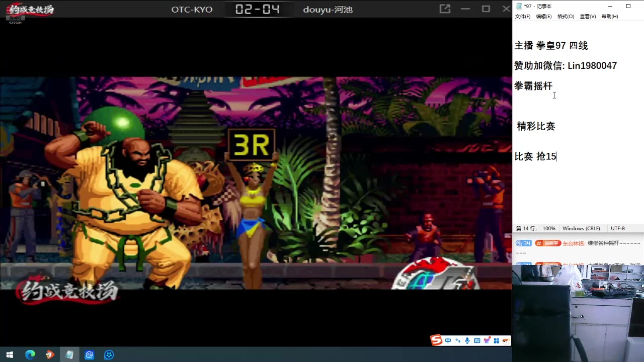Pop out the game window with external icon
Screen dimensions: 644x362
click(x=445, y=9)
